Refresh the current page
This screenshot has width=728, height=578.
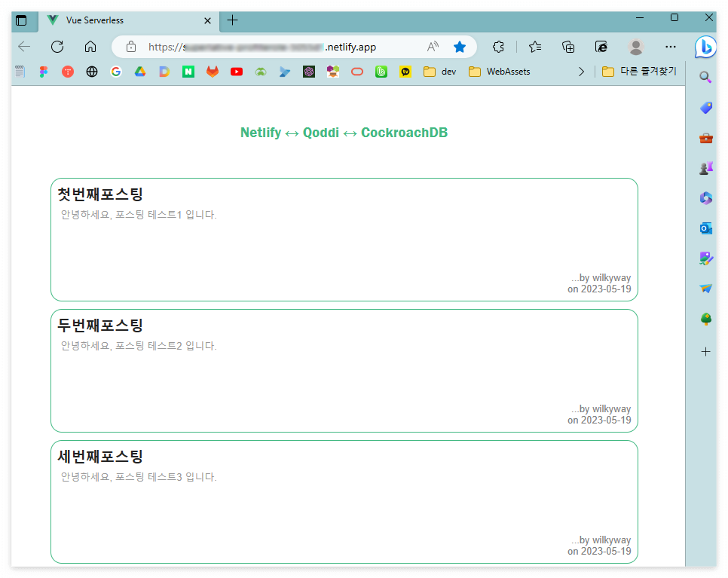coord(57,47)
